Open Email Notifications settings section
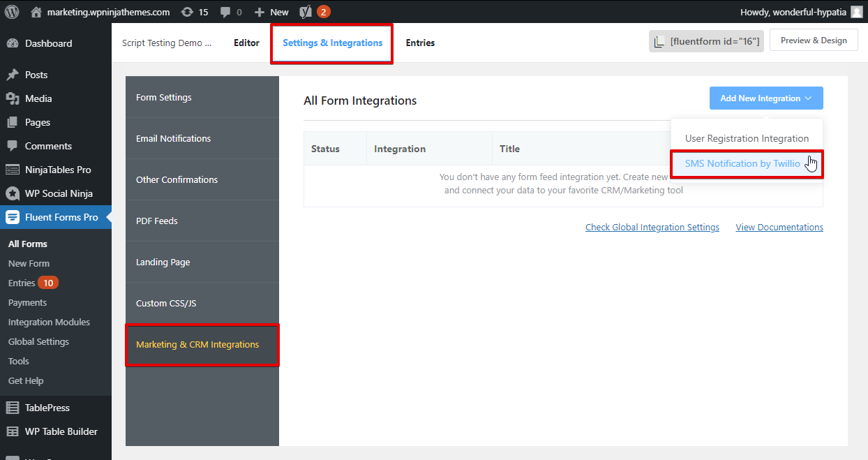The image size is (868, 460). tap(173, 138)
